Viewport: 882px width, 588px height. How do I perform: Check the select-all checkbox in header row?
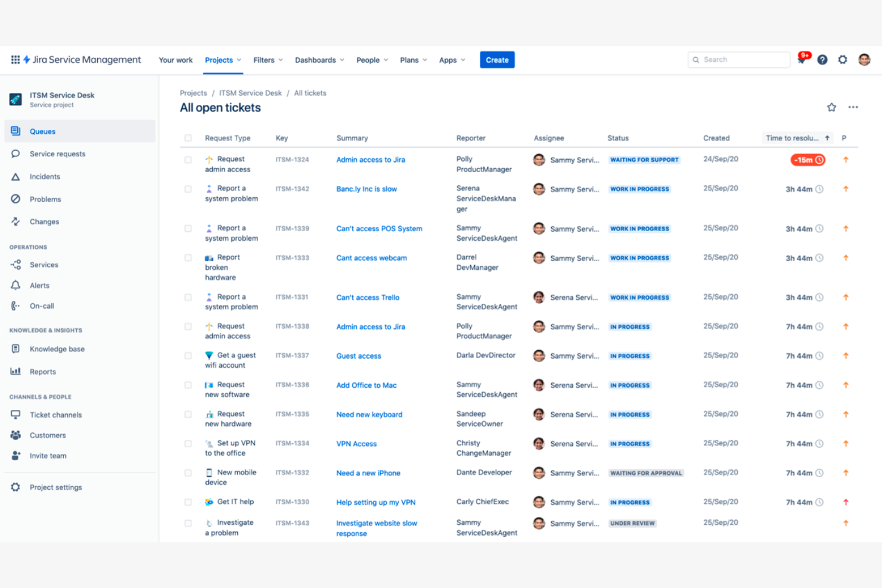click(188, 138)
